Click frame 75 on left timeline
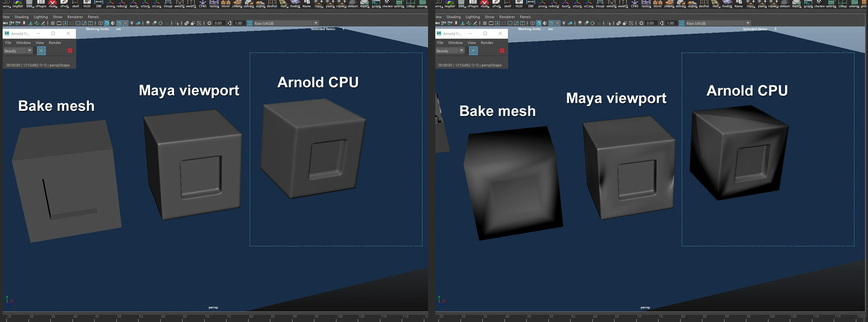 click(x=229, y=317)
